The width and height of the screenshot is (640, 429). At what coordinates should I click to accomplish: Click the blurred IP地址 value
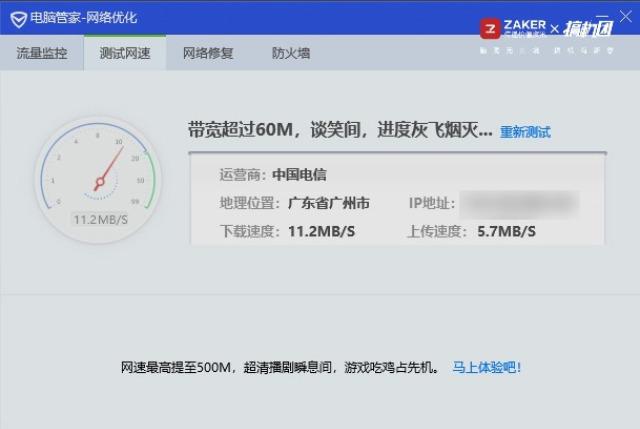519,204
